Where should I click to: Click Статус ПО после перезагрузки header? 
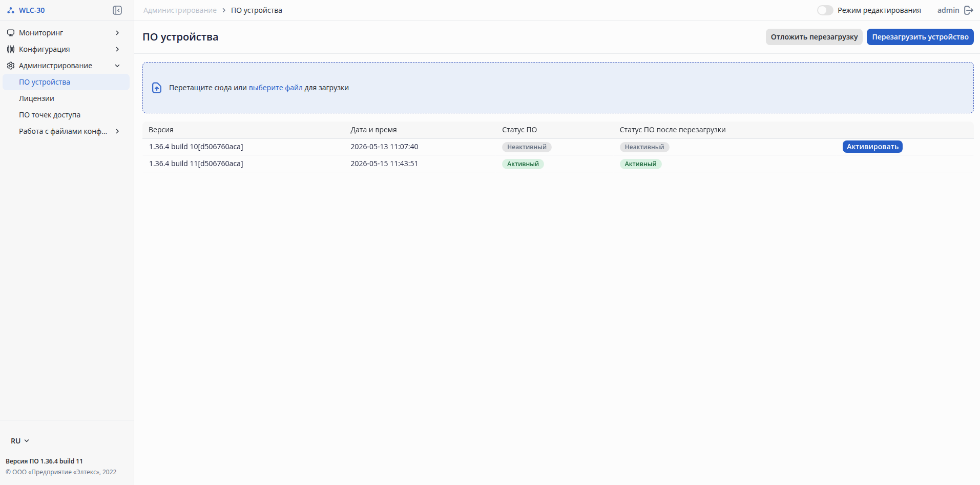pyautogui.click(x=673, y=130)
